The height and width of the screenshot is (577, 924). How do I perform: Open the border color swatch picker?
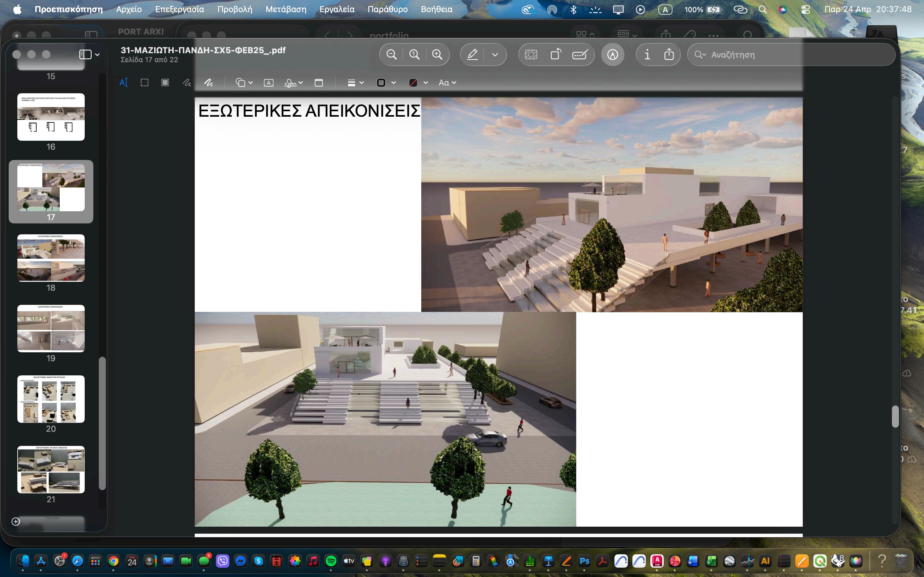[x=386, y=83]
